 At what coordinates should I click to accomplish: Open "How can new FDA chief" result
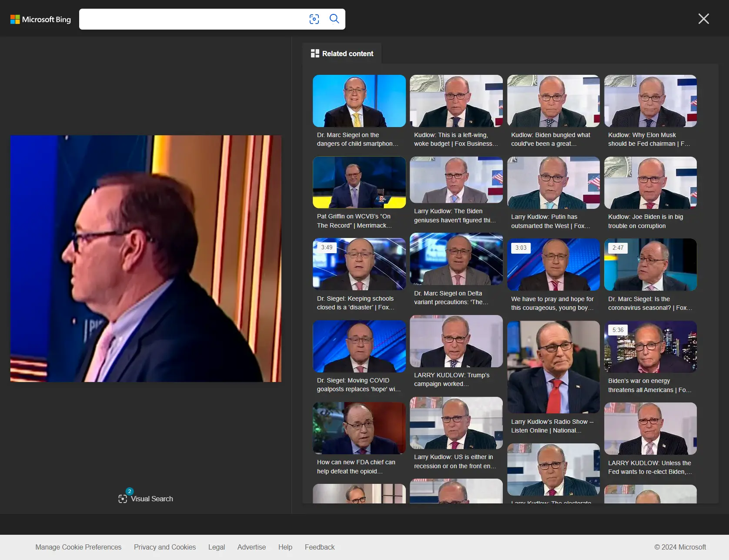click(x=359, y=428)
